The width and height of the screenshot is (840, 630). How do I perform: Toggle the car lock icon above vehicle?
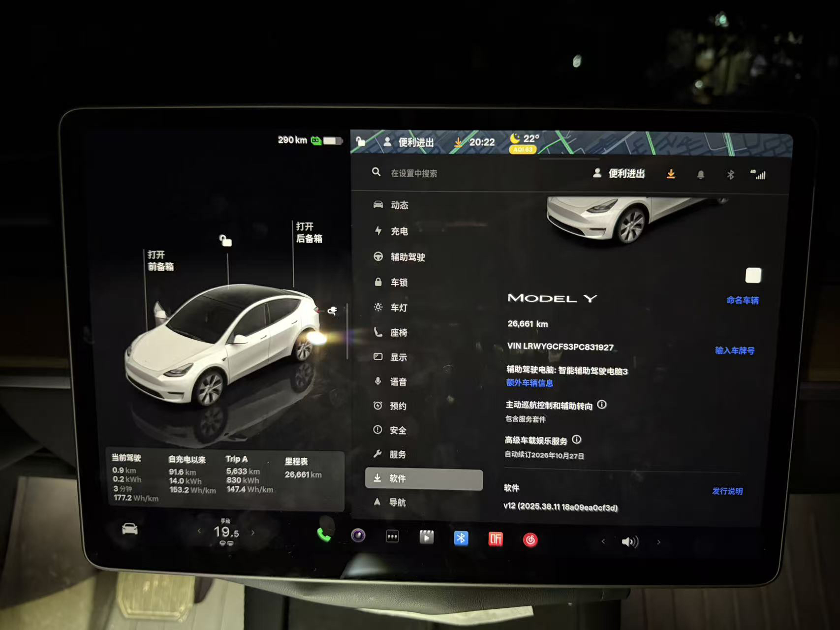pyautogui.click(x=225, y=240)
